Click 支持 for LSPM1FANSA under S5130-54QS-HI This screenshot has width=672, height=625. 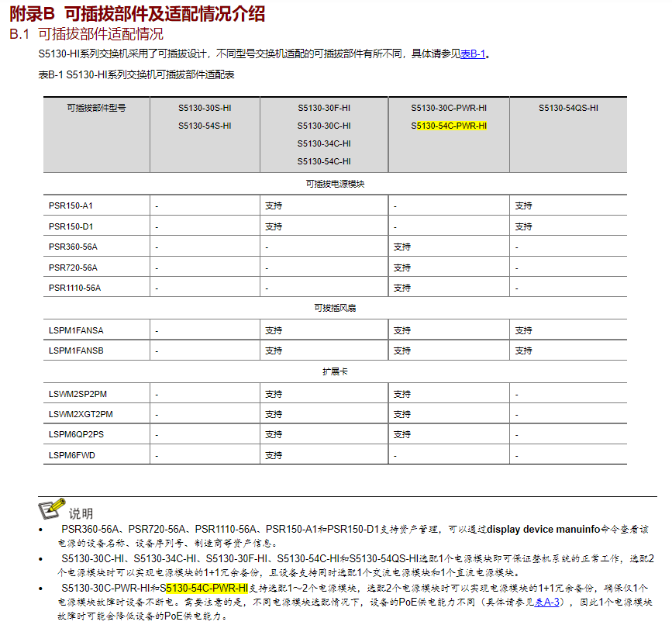click(x=523, y=330)
